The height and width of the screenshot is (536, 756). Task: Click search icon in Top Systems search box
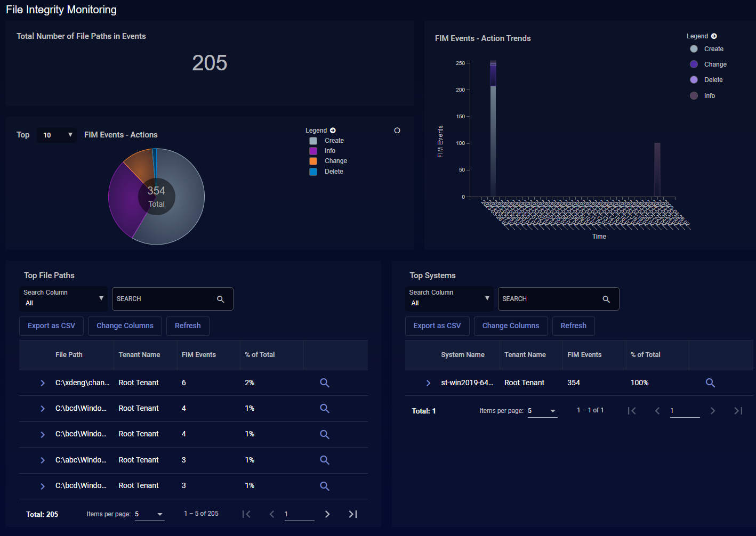pos(606,299)
